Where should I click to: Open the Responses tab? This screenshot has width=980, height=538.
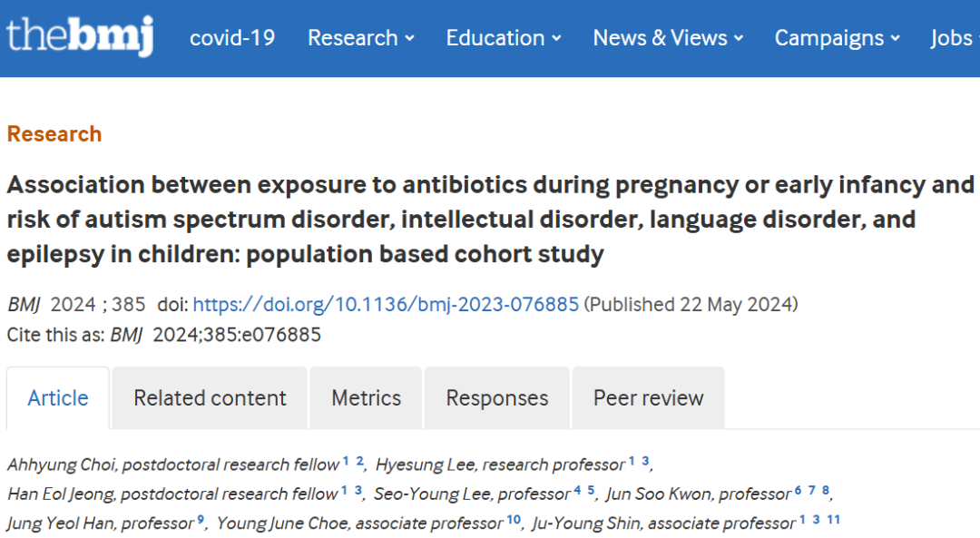[x=497, y=398]
